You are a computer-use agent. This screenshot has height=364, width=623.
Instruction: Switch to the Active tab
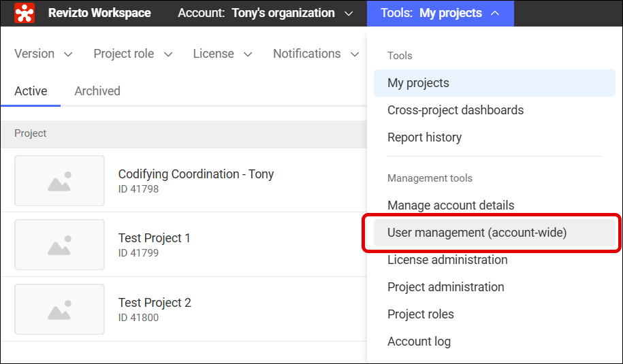click(31, 91)
